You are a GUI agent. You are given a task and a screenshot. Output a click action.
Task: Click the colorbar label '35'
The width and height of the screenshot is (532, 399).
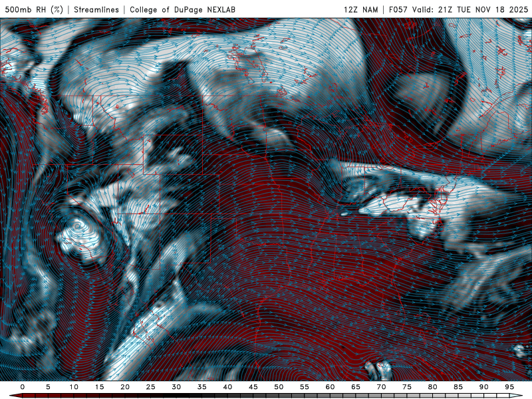click(x=202, y=387)
